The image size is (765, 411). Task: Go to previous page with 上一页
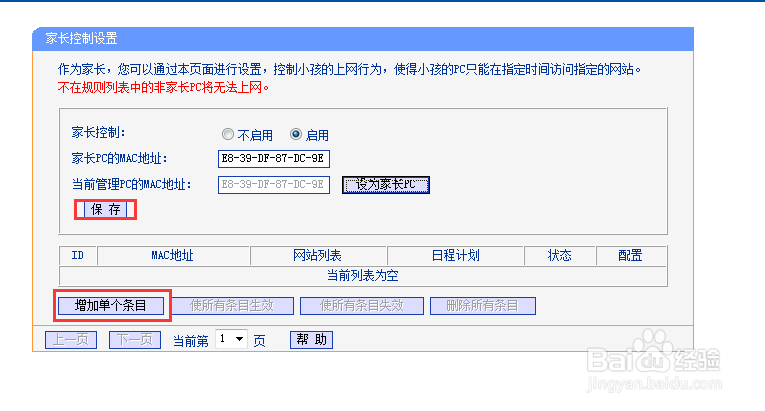pyautogui.click(x=71, y=340)
